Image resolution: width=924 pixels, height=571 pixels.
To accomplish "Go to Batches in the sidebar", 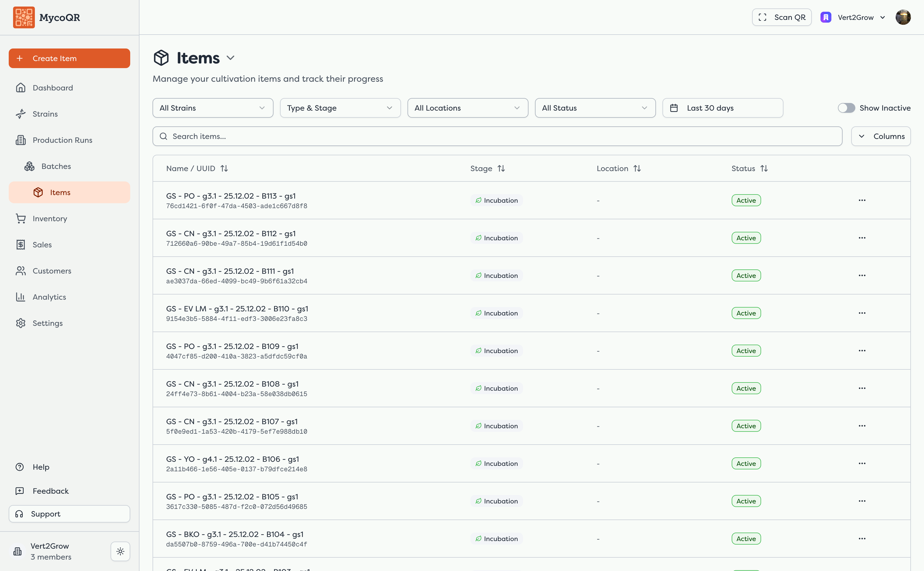I will (x=56, y=166).
